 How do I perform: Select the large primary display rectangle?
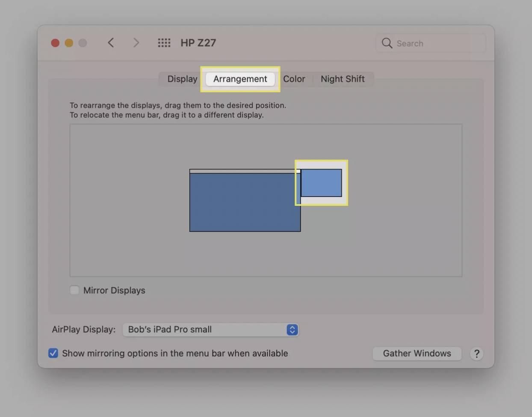coord(245,202)
